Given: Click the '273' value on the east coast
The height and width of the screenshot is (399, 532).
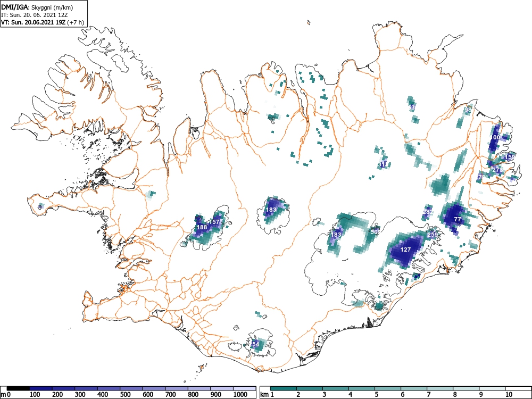Looking at the screenshot, I should 497,170.
